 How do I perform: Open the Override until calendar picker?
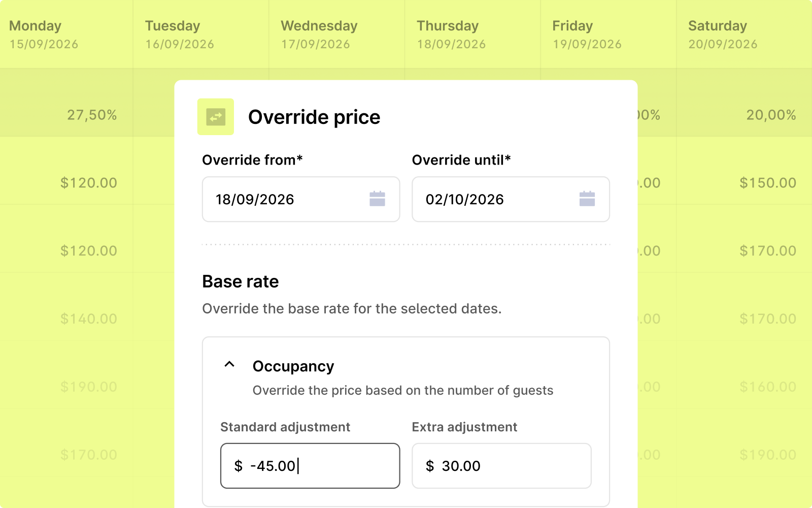[x=587, y=199]
